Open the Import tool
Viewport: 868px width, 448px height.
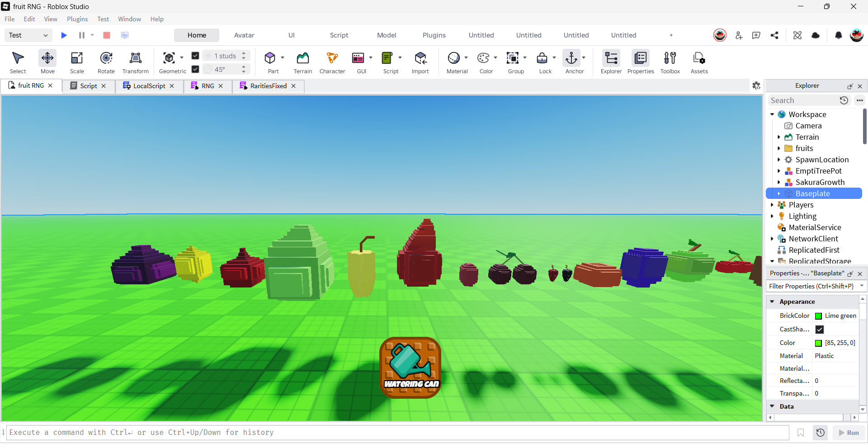[420, 62]
